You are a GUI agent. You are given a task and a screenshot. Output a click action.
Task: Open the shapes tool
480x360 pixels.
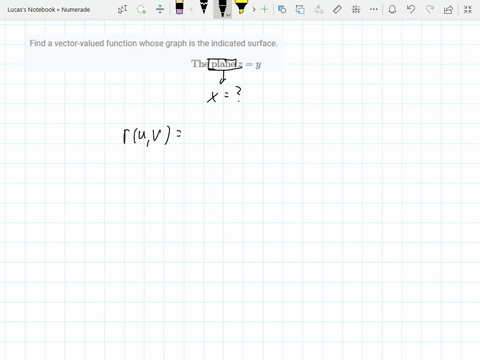pos(282,9)
